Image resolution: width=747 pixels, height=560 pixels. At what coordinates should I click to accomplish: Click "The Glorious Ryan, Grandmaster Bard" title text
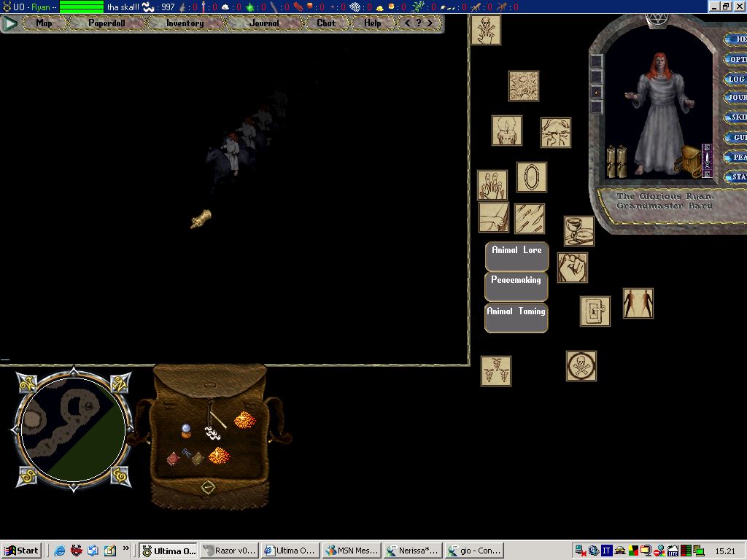click(665, 201)
